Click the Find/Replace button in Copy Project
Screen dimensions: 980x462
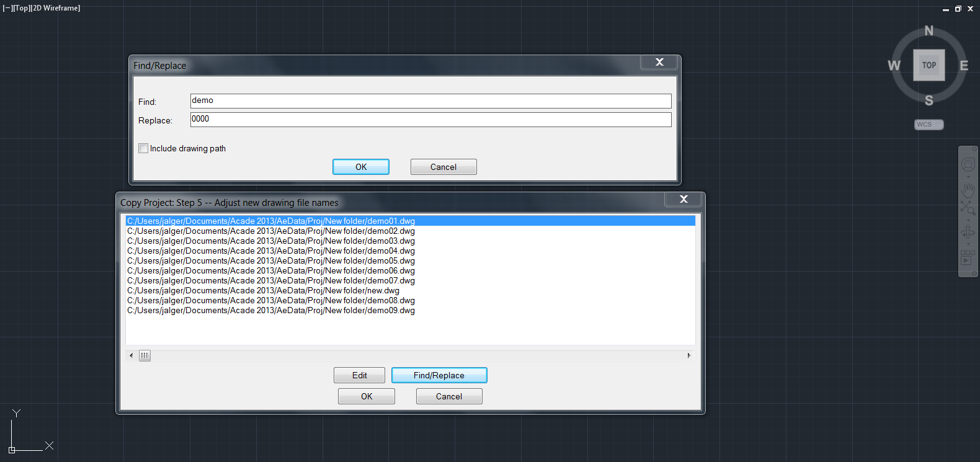coord(439,375)
